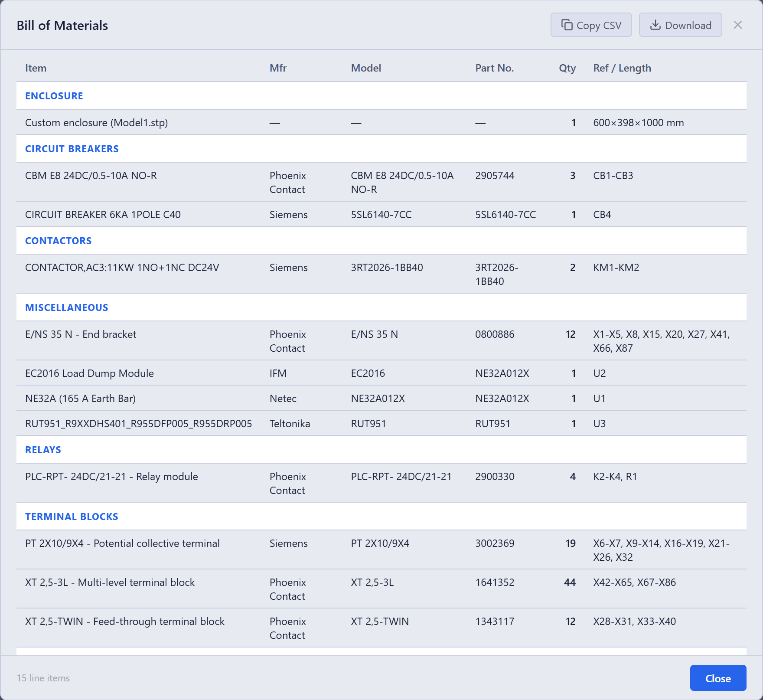Click the Mfr column header

[x=278, y=68]
